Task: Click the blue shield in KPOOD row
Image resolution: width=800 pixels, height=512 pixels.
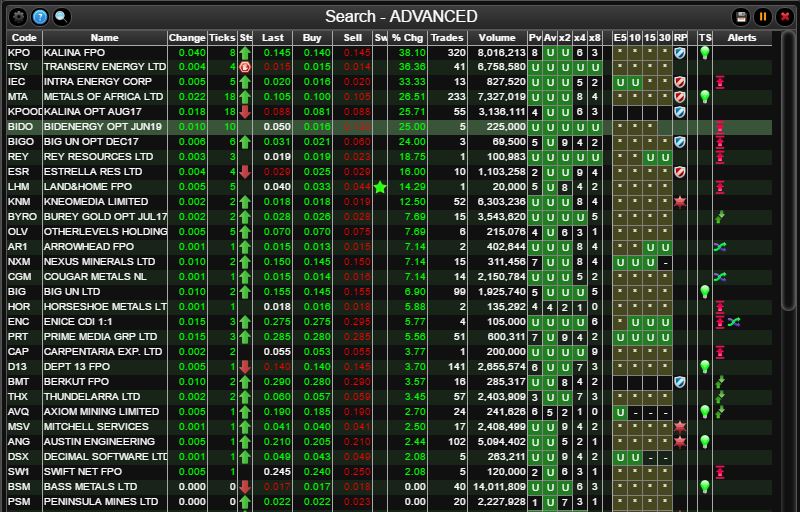Action: tap(680, 112)
